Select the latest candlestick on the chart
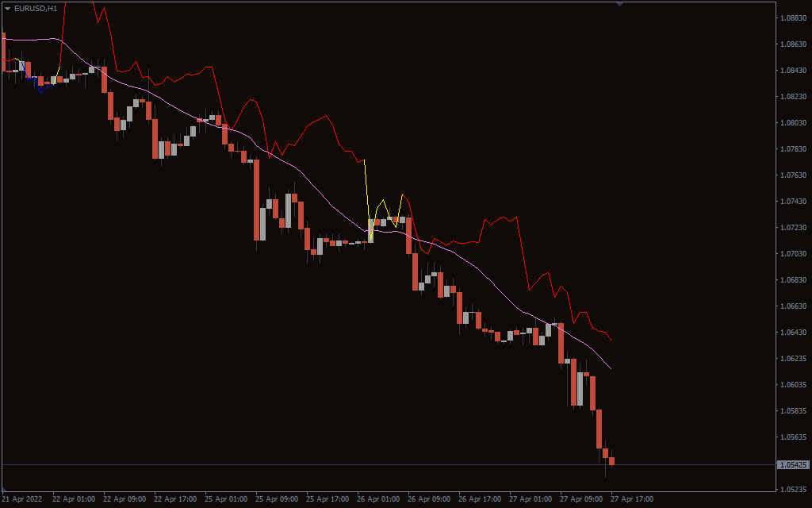Image resolution: width=812 pixels, height=508 pixels. coord(611,461)
